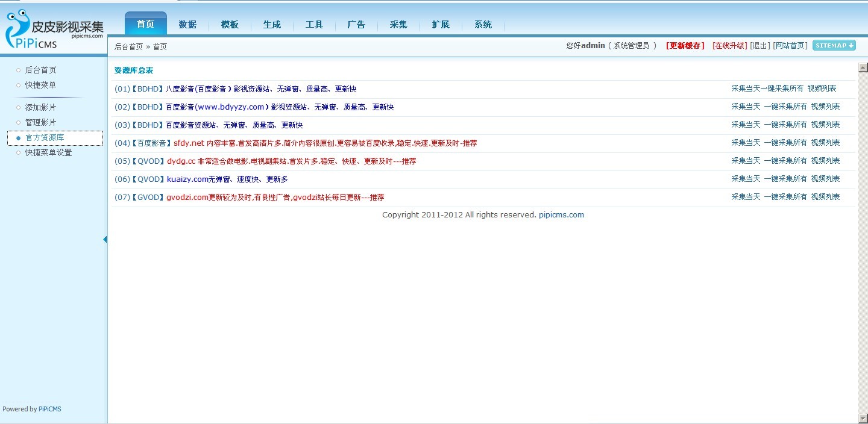Click 采集当天 for row (02) bdyyzy.com
868x424 pixels.
pyautogui.click(x=746, y=107)
